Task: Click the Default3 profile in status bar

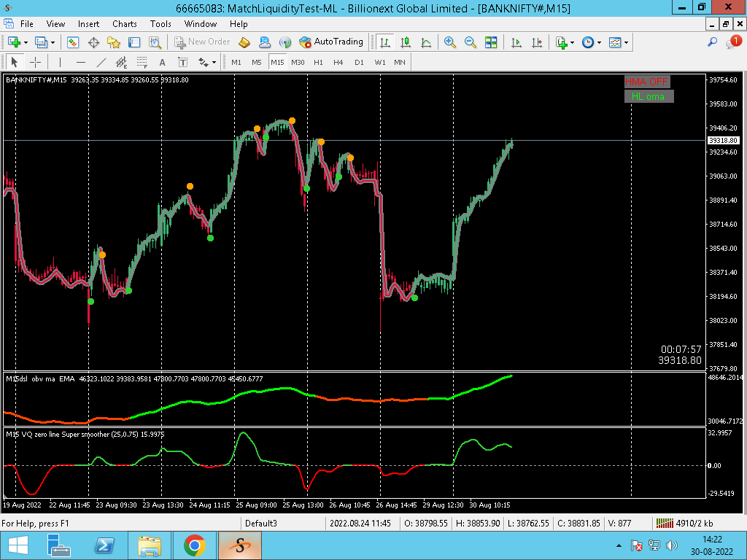Action: (x=261, y=524)
